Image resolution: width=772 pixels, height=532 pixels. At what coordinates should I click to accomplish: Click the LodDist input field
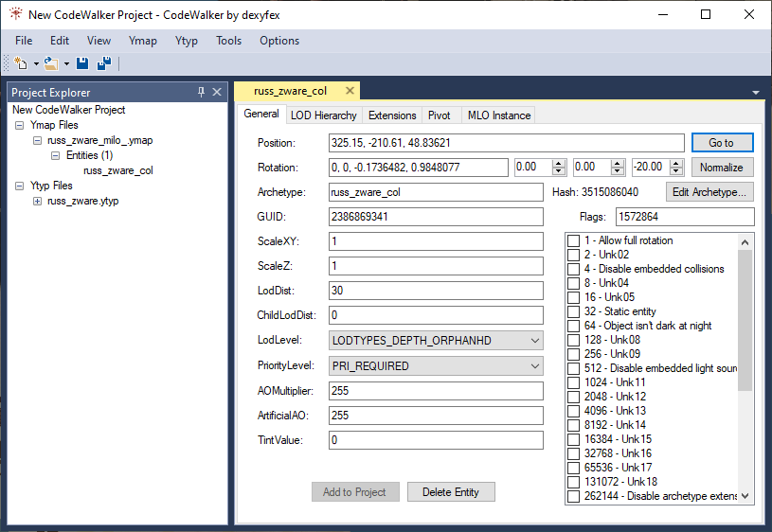437,291
